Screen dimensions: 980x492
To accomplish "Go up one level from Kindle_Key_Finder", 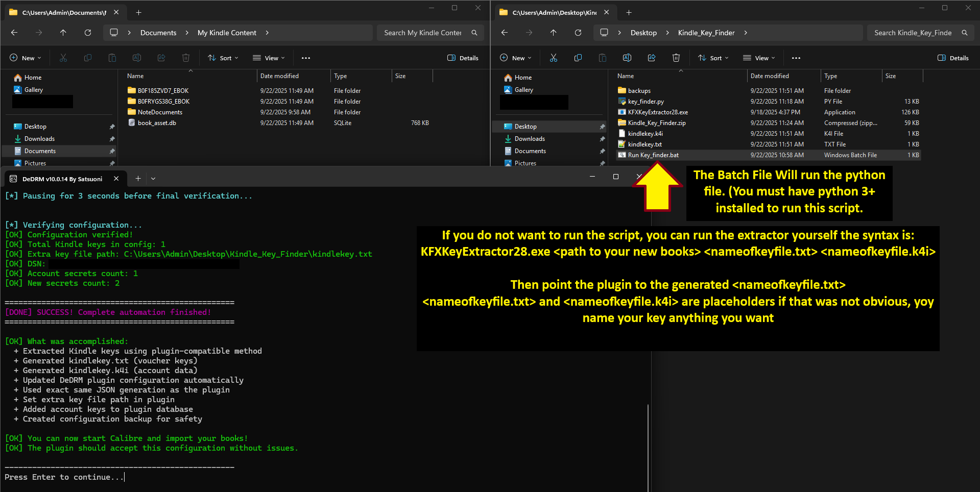I will [553, 33].
